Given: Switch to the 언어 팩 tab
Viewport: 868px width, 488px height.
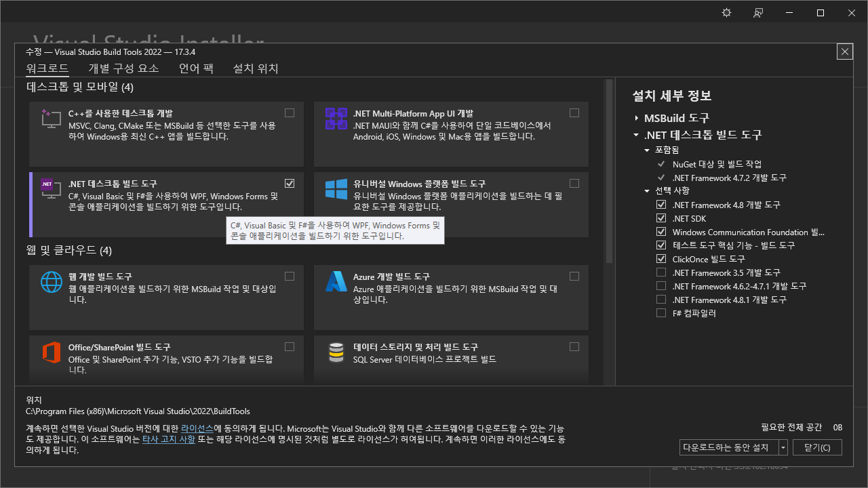Looking at the screenshot, I should (196, 68).
